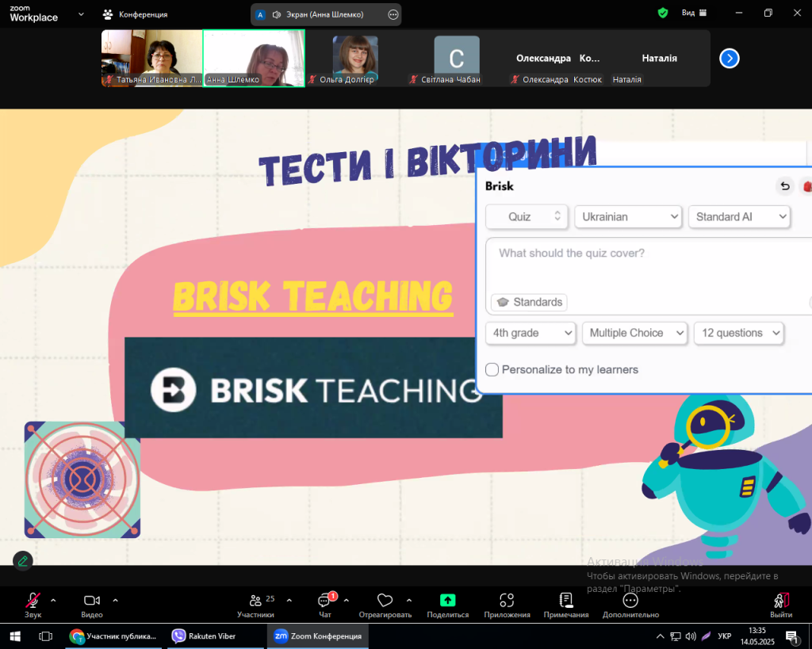Show hidden tray icons chevron
The width and height of the screenshot is (812, 649).
tap(660, 636)
